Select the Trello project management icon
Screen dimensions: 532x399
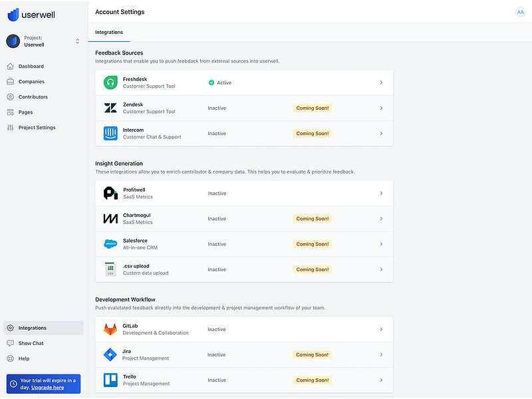click(108, 380)
